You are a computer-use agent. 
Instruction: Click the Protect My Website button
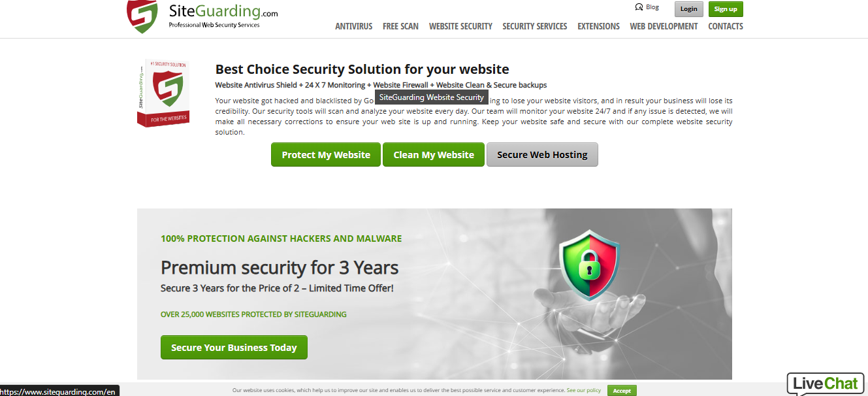point(326,155)
